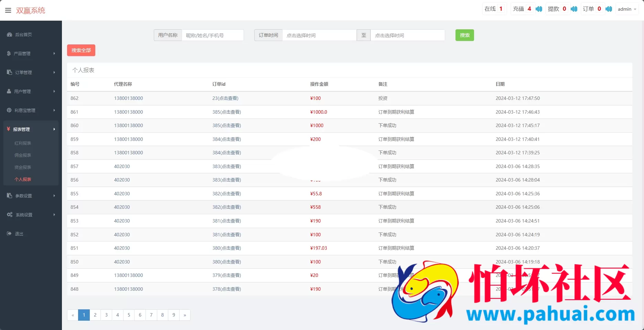The image size is (644, 330).
Task: Collapse the sidebar with the hamburger icon
Action: click(8, 10)
